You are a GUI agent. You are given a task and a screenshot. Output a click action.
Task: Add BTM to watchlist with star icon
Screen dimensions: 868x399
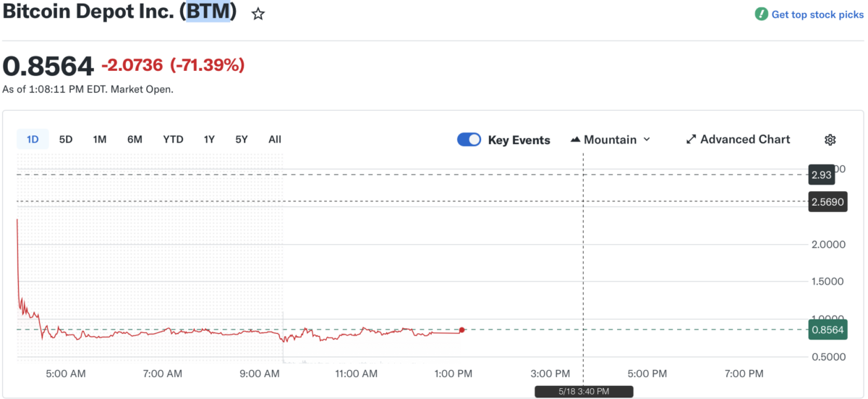(258, 14)
